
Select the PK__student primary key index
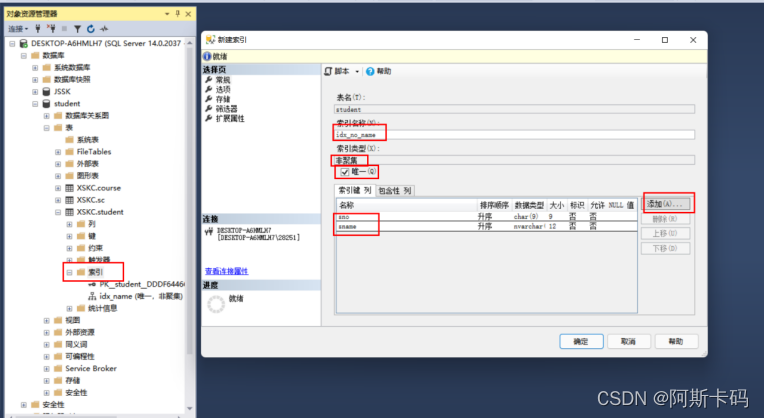142,285
